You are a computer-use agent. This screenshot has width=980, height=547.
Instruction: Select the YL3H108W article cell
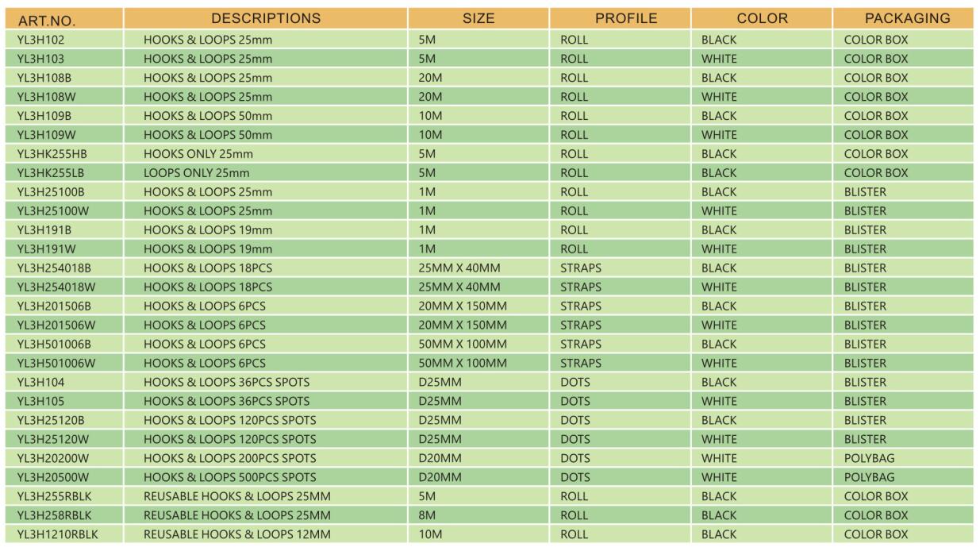point(44,97)
